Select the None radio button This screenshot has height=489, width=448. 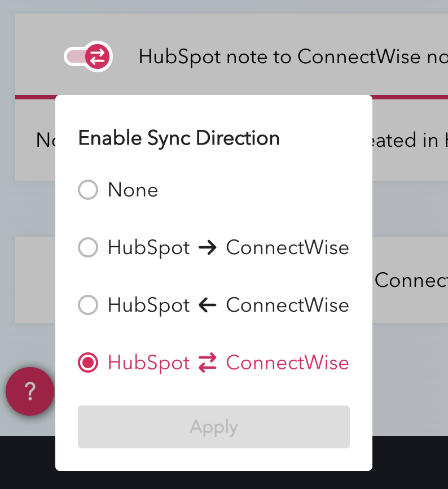88,190
